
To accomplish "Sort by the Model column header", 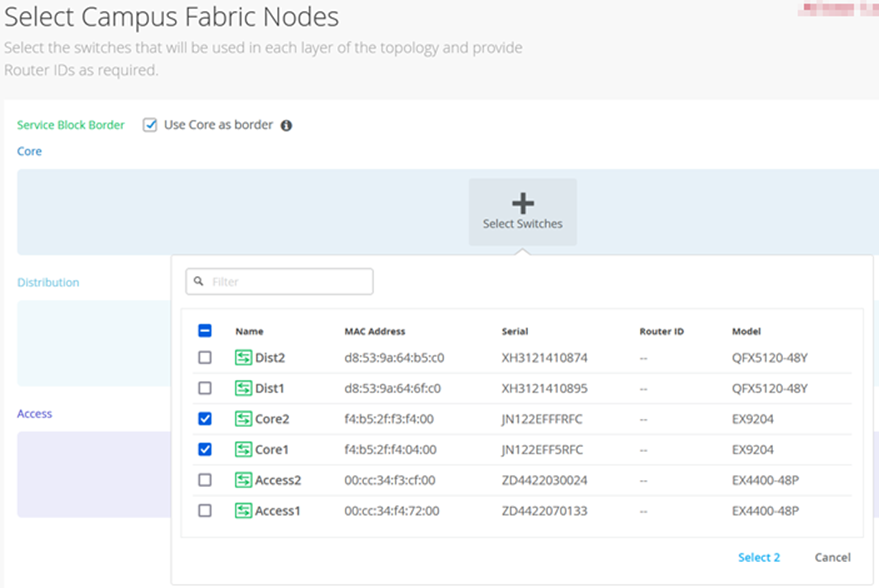I will (747, 331).
